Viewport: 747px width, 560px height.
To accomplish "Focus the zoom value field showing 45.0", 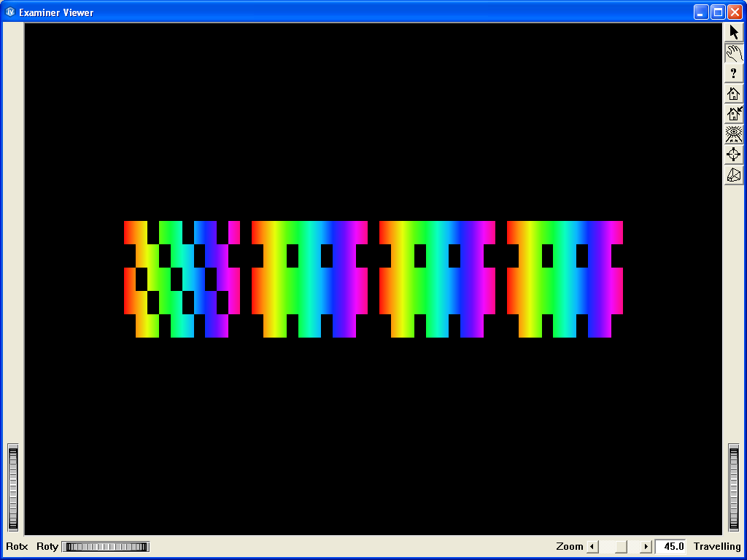I will [670, 547].
